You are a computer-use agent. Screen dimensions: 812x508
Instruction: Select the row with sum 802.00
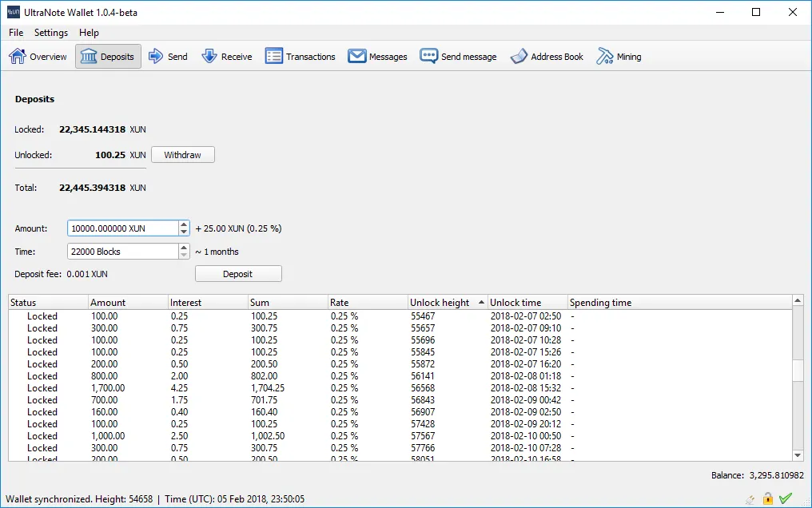point(400,376)
